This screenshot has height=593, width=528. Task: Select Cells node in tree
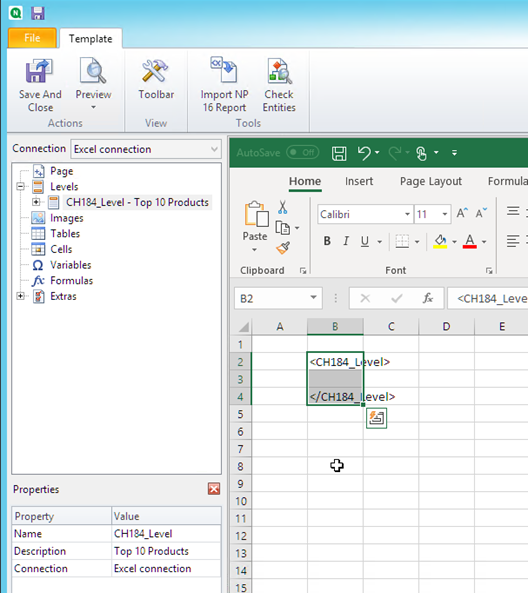tap(61, 249)
